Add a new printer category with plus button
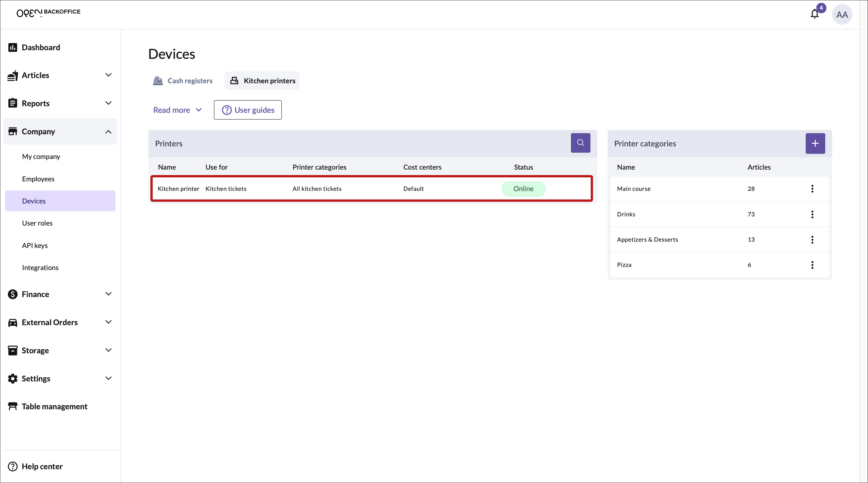The image size is (868, 483). tap(815, 143)
